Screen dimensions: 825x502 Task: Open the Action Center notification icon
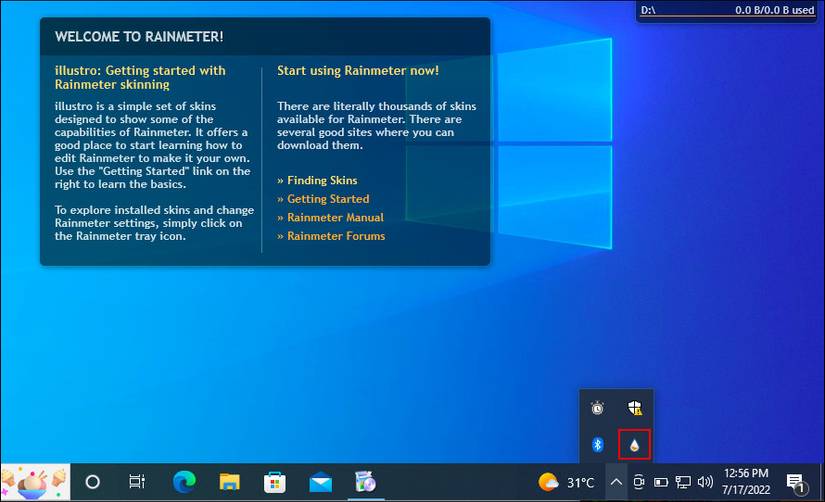pos(796,483)
